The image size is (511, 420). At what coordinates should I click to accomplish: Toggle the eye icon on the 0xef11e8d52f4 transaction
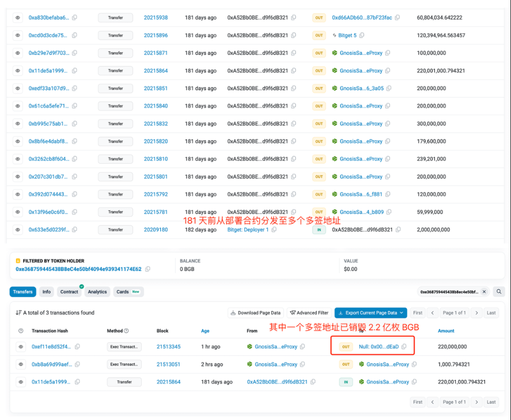click(x=20, y=345)
